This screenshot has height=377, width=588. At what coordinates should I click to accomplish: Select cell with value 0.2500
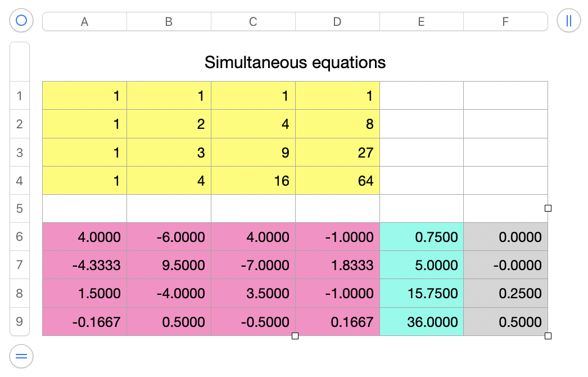505,293
